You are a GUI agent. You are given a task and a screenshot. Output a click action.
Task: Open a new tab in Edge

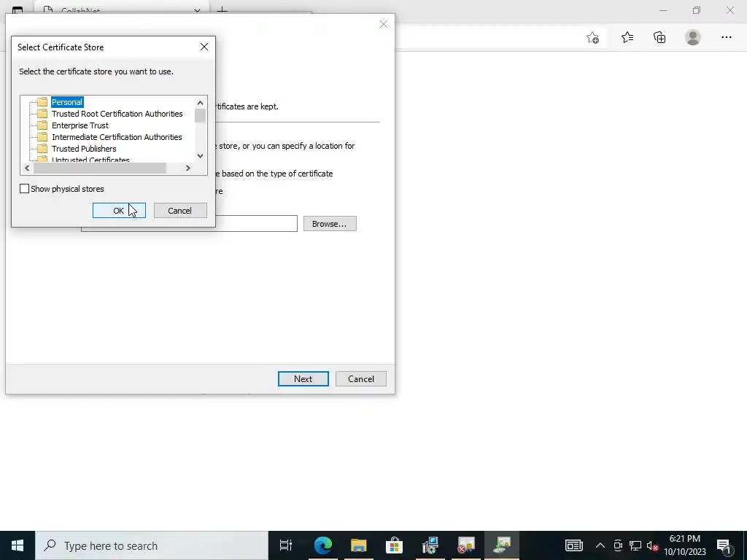click(x=222, y=9)
